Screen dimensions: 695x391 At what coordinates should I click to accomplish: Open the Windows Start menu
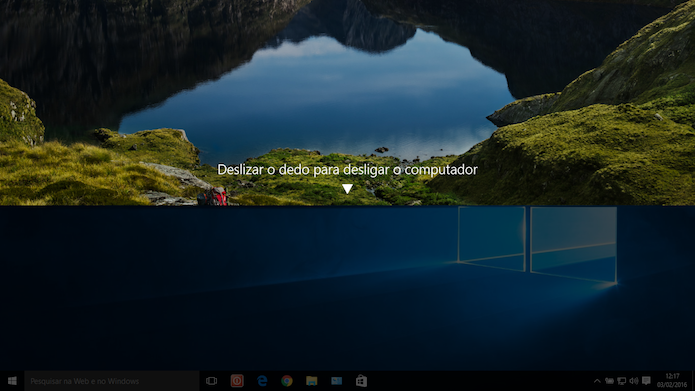click(x=12, y=381)
